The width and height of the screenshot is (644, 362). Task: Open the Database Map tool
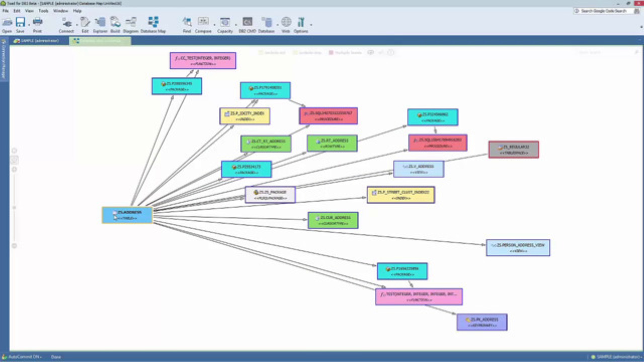click(153, 24)
